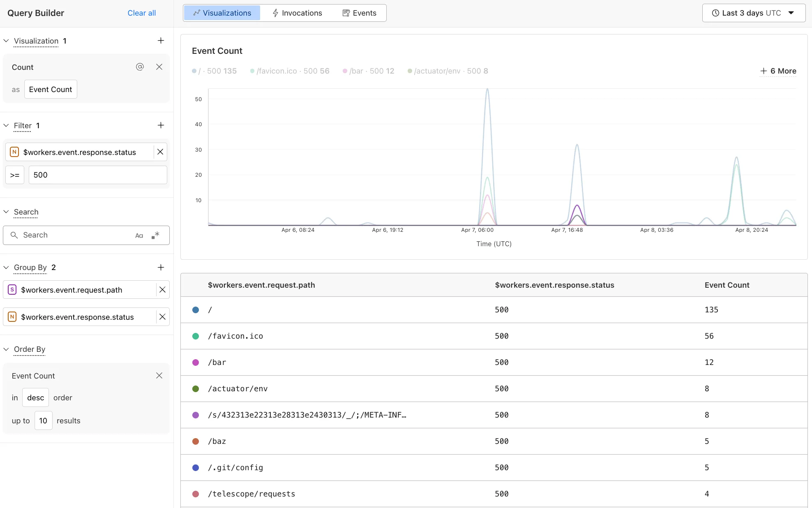
Task: Edit the 500 value in the filter input
Action: pyautogui.click(x=97, y=175)
